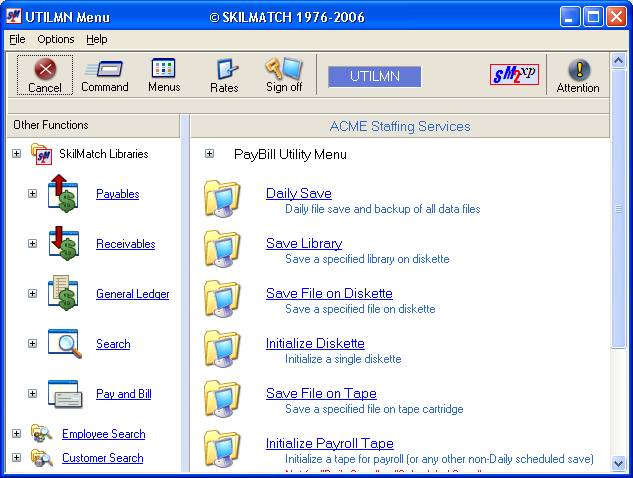Image resolution: width=633 pixels, height=478 pixels.
Task: Click 'Save a specified library on diskette' text
Action: (367, 259)
